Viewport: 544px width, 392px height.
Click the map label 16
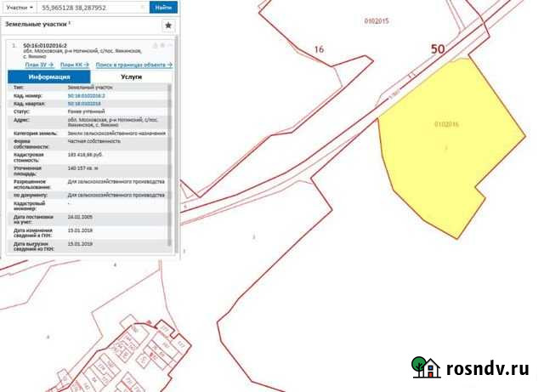pos(320,49)
